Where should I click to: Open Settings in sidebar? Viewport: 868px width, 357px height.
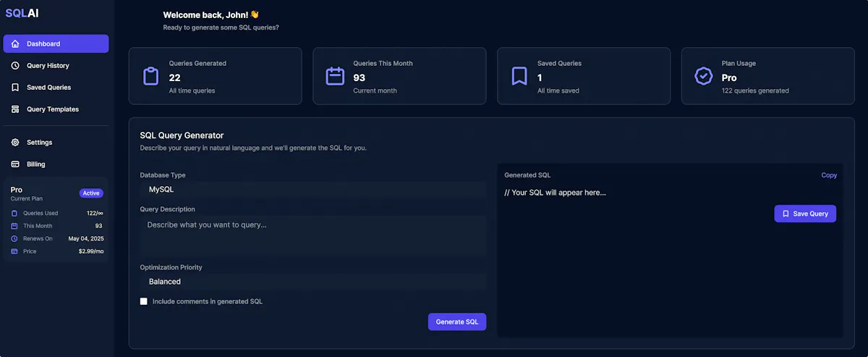coord(56,142)
